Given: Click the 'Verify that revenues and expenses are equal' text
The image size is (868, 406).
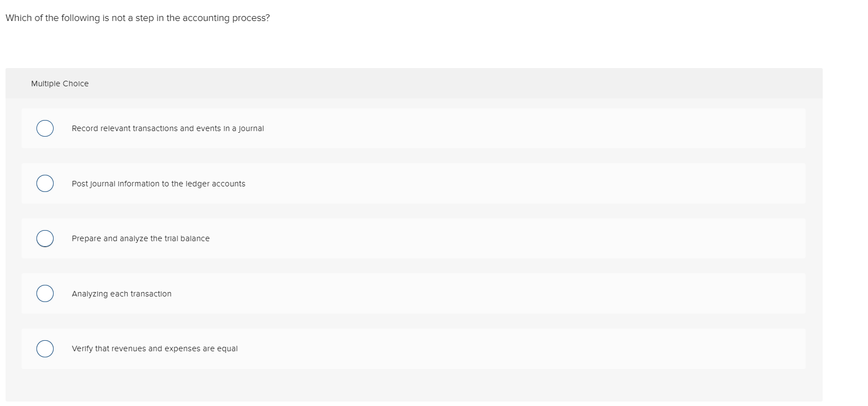Looking at the screenshot, I should point(155,348).
